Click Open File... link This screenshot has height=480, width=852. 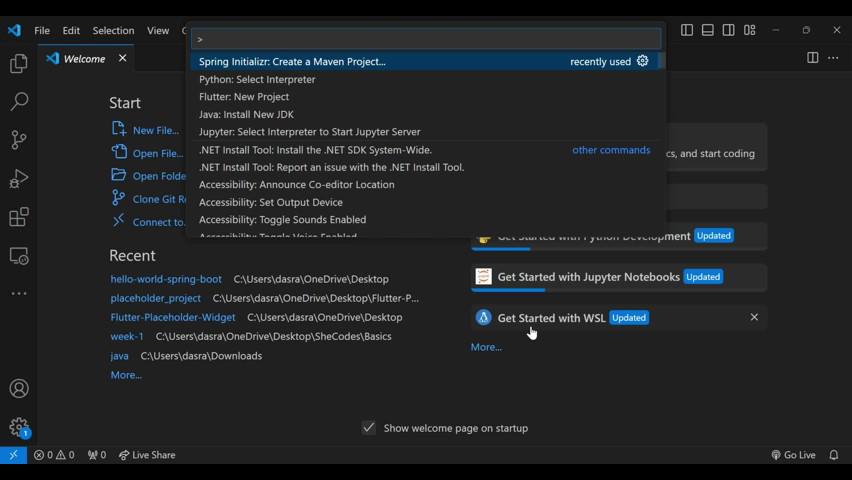coord(147,153)
